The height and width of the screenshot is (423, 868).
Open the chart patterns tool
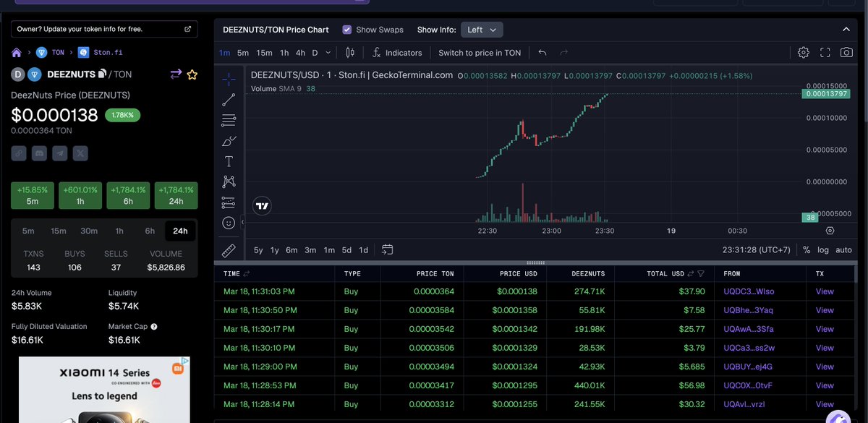[x=229, y=181]
